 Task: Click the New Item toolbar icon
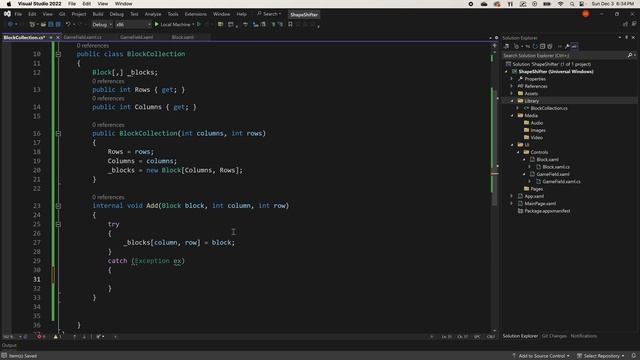click(32, 24)
